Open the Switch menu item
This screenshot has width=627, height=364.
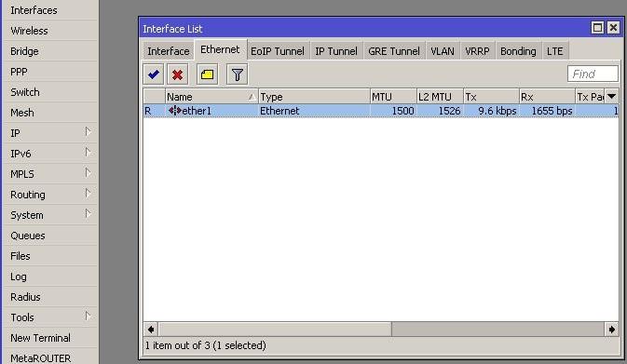[x=50, y=92]
